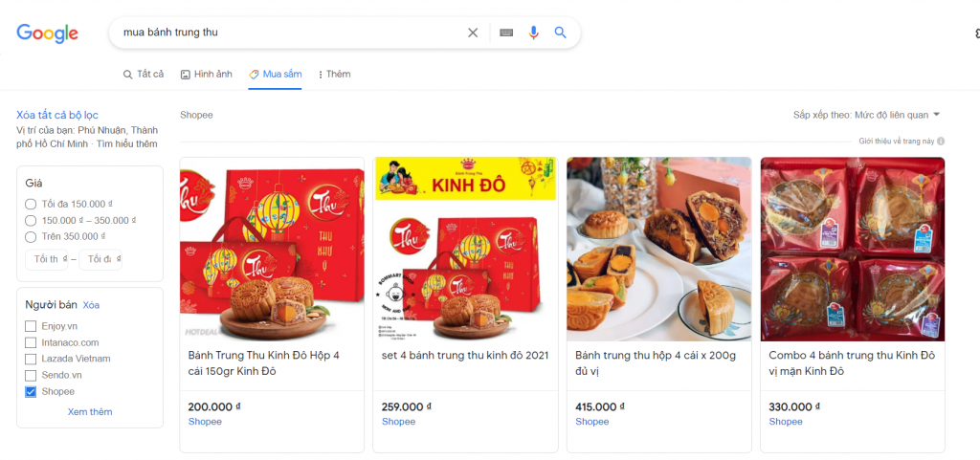Check the Lazada Vietnam seller checkbox
Viewport: 980px width, 460px height.
[30, 359]
